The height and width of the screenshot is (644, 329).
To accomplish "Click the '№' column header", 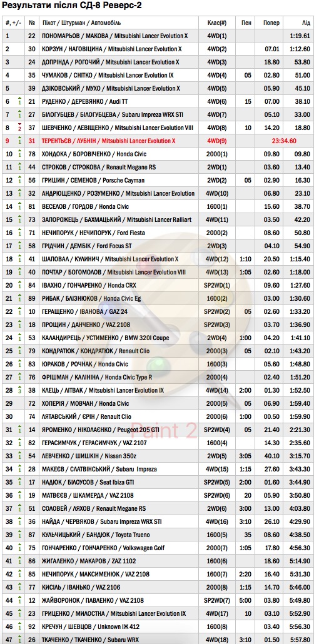I will [32, 23].
